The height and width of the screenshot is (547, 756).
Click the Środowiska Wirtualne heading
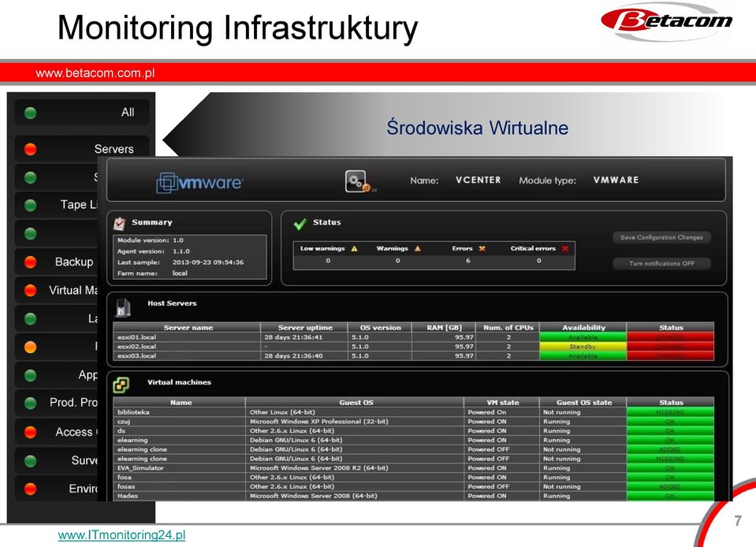click(x=477, y=128)
